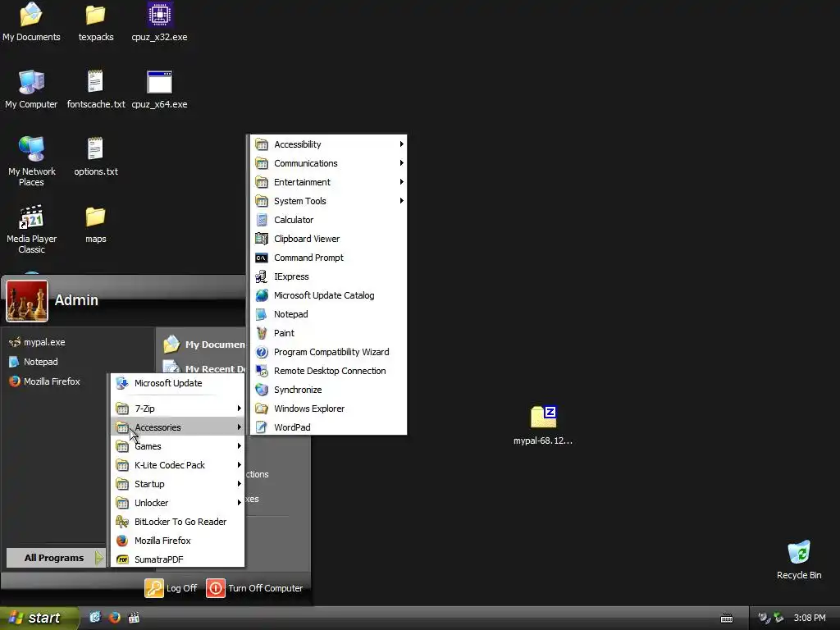Launch Firefox from quick launch bar

click(x=115, y=618)
